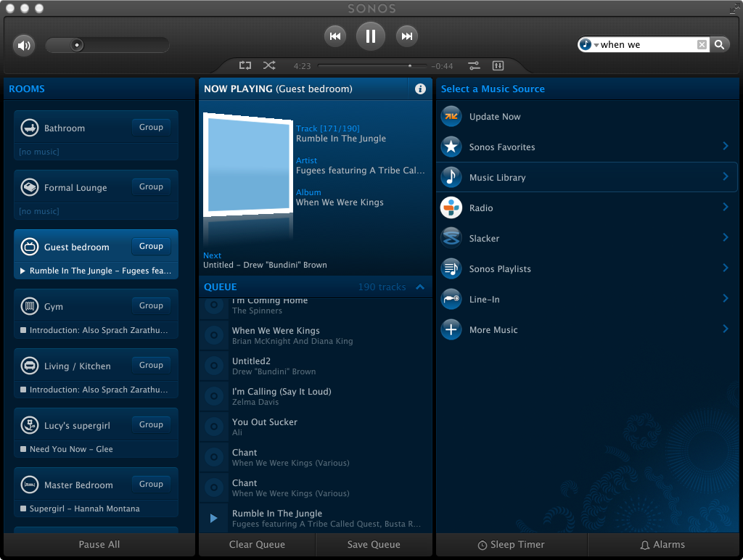Collapse the Queue panel
The image size is (743, 560).
point(419,287)
